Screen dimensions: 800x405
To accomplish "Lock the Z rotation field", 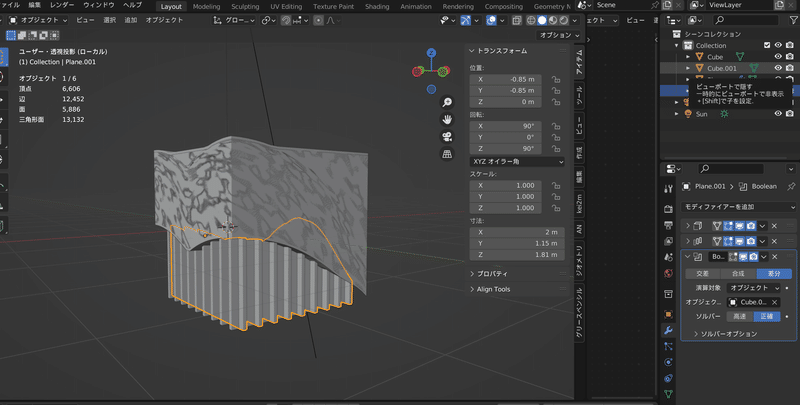I will click(x=556, y=149).
